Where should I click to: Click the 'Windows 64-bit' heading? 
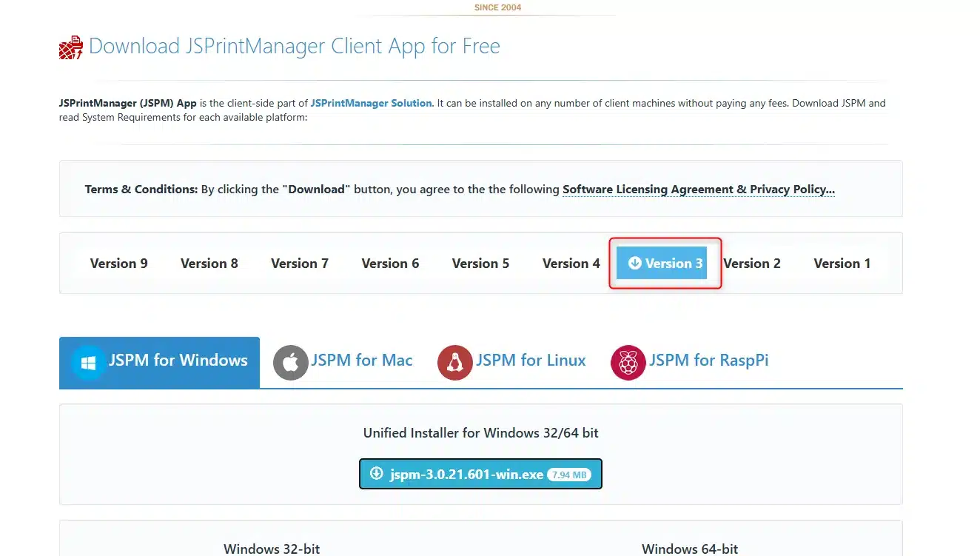(x=690, y=549)
